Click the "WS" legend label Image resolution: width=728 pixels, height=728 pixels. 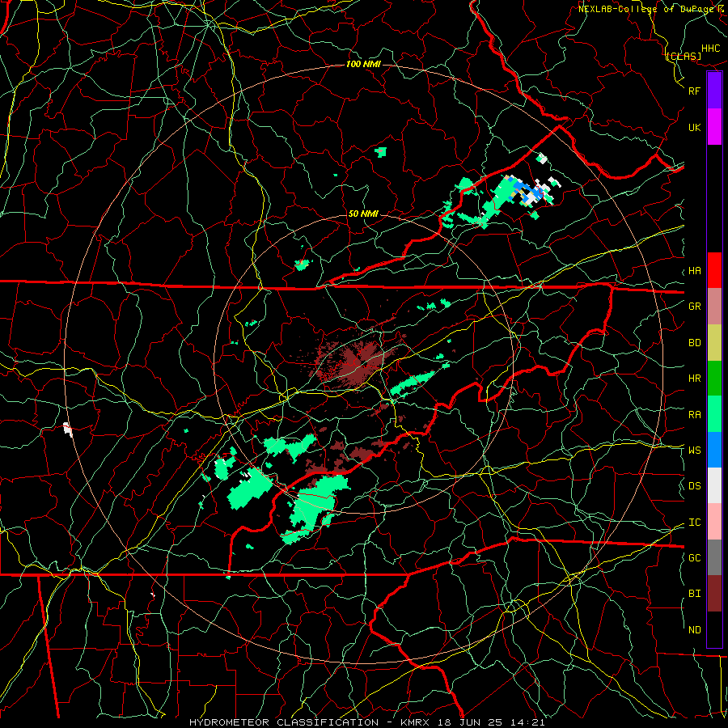click(695, 450)
